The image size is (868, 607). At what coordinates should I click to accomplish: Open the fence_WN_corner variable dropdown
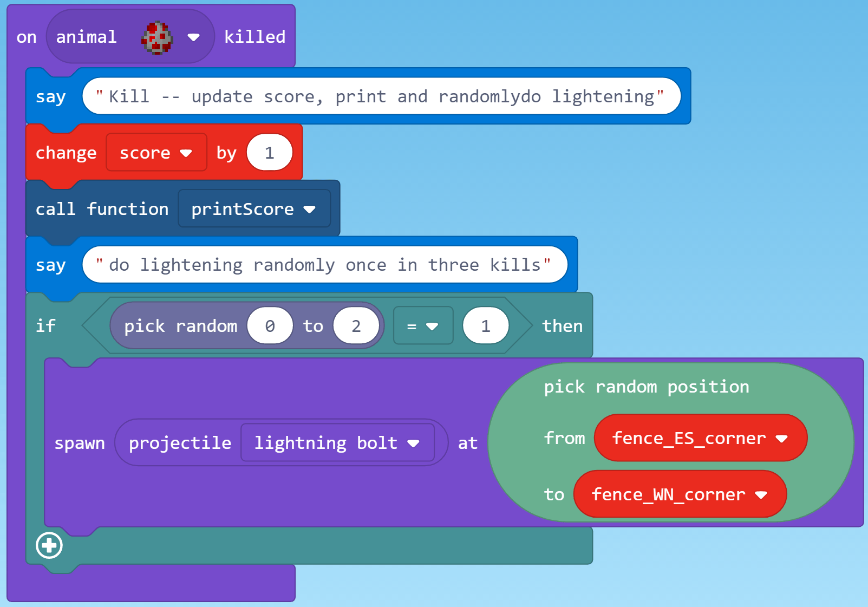tap(680, 494)
